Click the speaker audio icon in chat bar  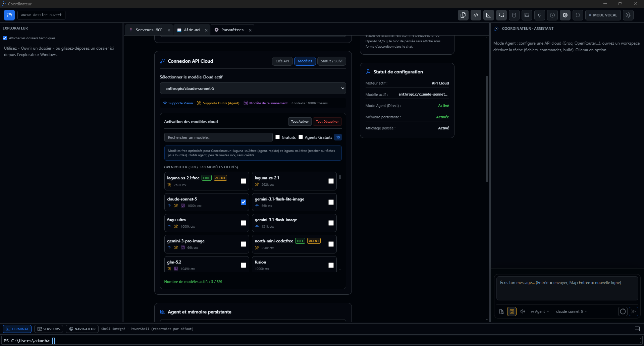coord(523,311)
